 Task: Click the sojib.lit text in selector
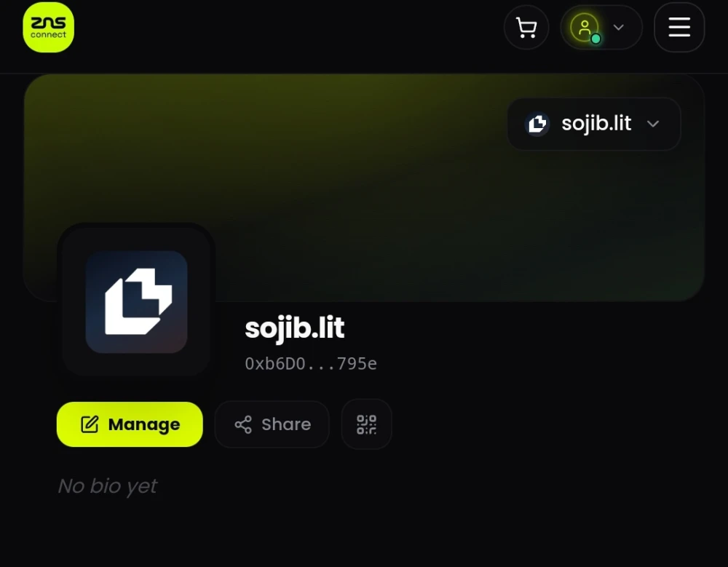click(x=596, y=124)
